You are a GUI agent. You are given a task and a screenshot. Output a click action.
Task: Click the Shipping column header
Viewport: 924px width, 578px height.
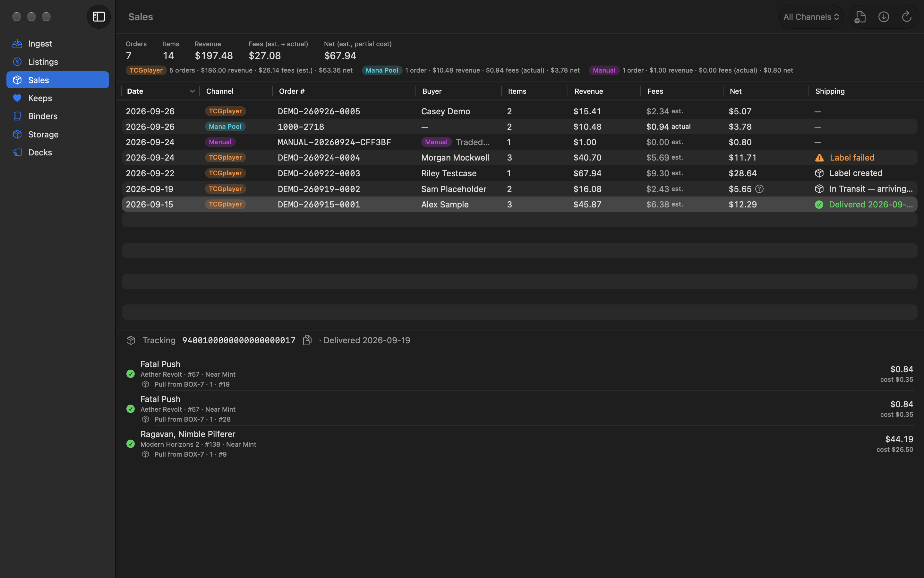830,92
